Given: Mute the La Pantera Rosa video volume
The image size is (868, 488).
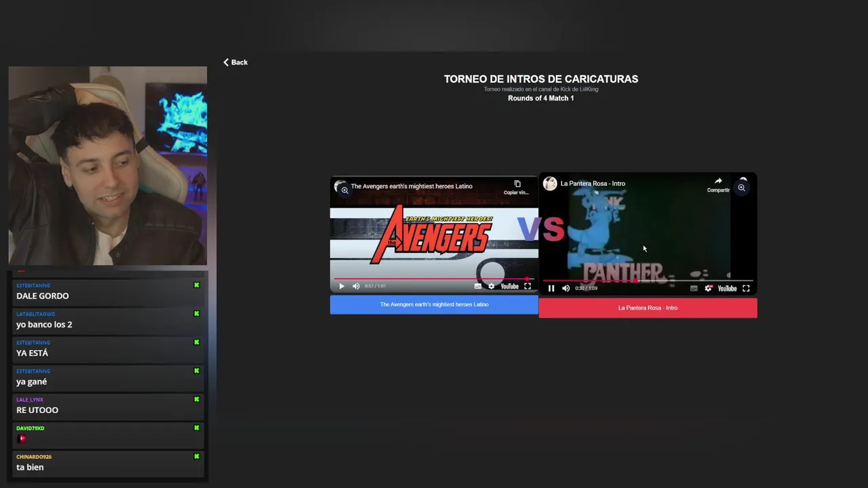Looking at the screenshot, I should 566,288.
